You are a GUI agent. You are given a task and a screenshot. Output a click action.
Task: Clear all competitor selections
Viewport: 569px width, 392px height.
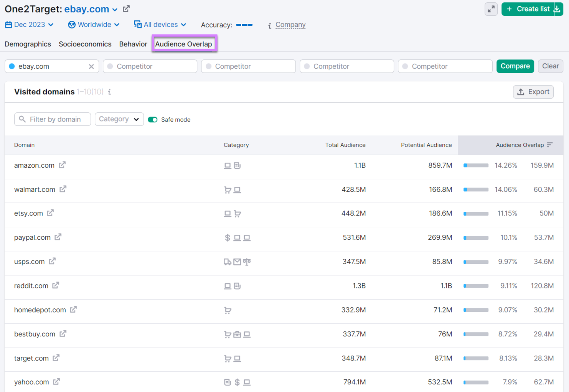(550, 66)
